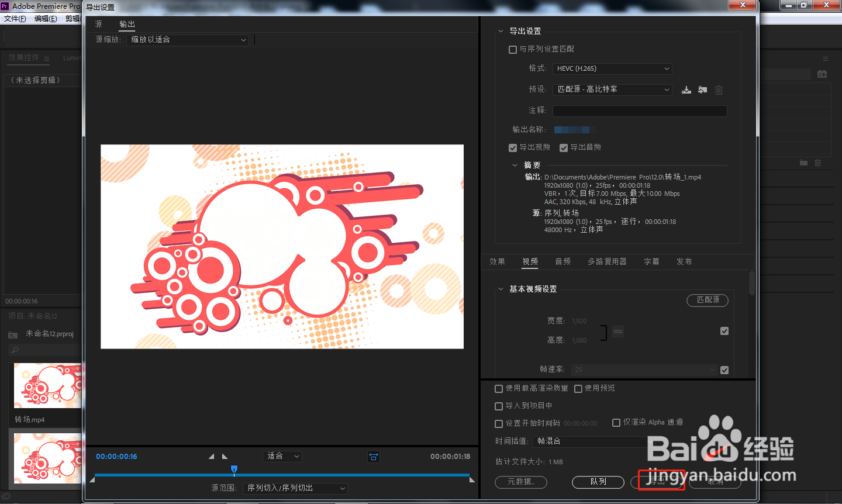Switch to the 多路复用器 tab
Viewport: 842px width, 504px height.
coord(607,261)
